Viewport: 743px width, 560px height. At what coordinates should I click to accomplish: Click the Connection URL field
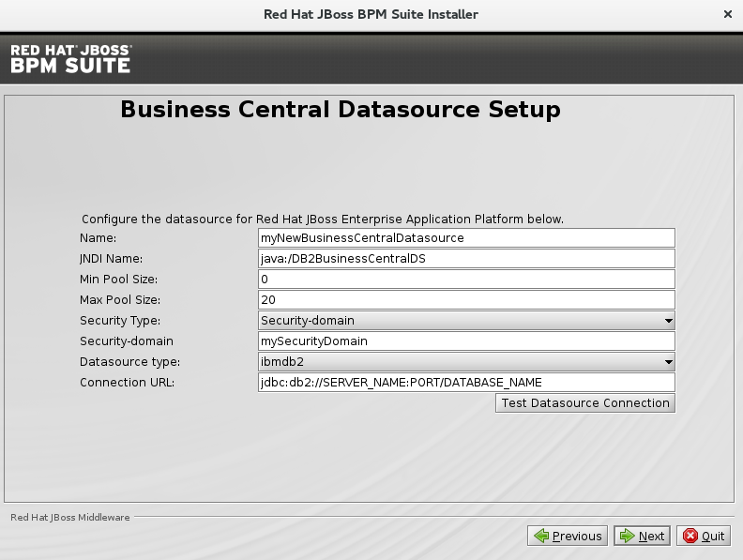coord(467,383)
